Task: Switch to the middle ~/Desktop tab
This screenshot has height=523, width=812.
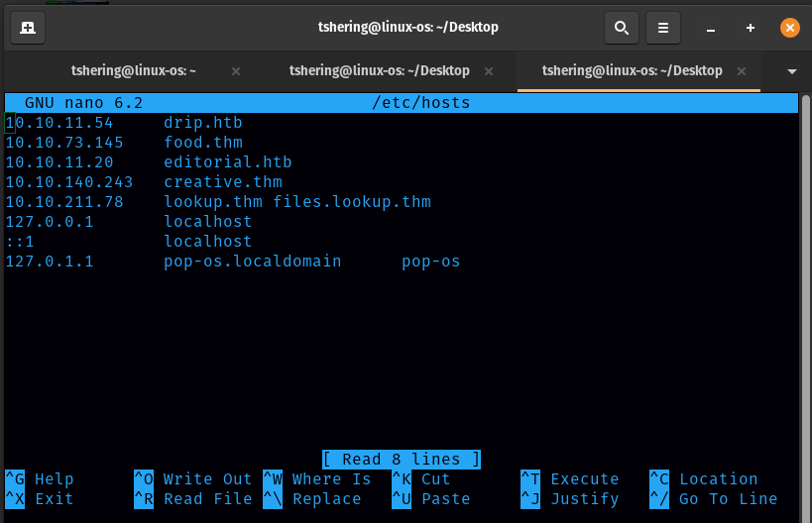Action: point(377,71)
